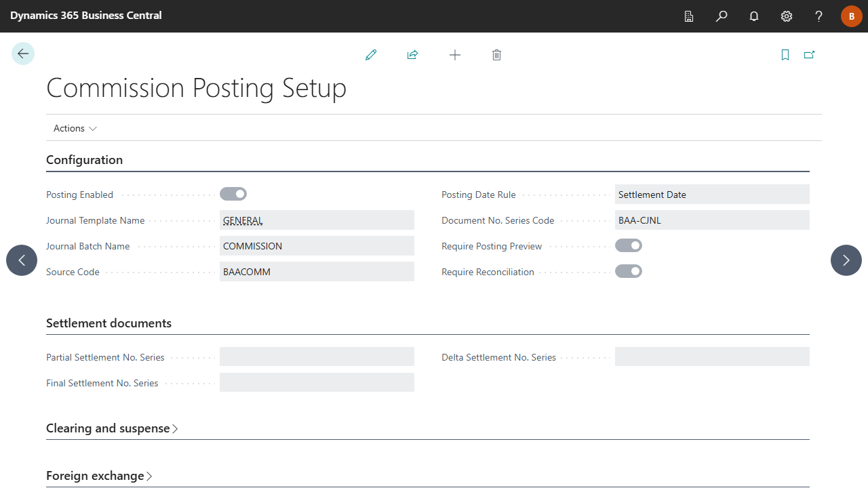
Task: Open Posting Date Rule field
Action: (712, 195)
